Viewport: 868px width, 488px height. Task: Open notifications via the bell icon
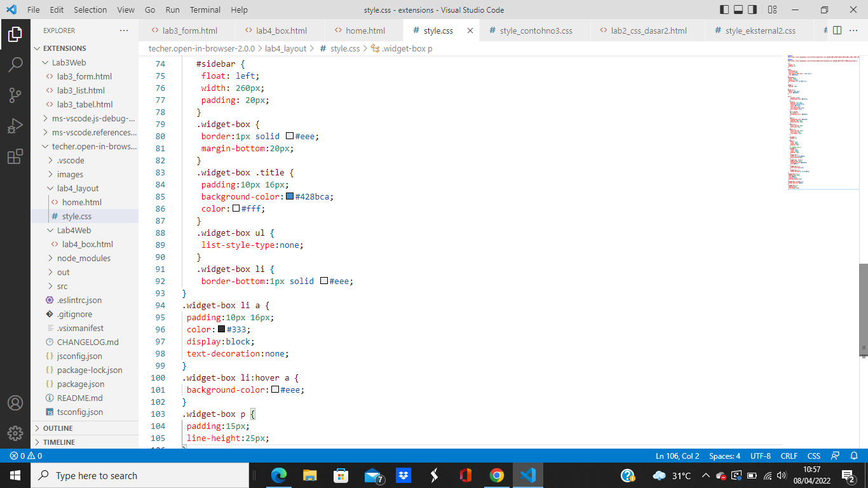coord(854,456)
